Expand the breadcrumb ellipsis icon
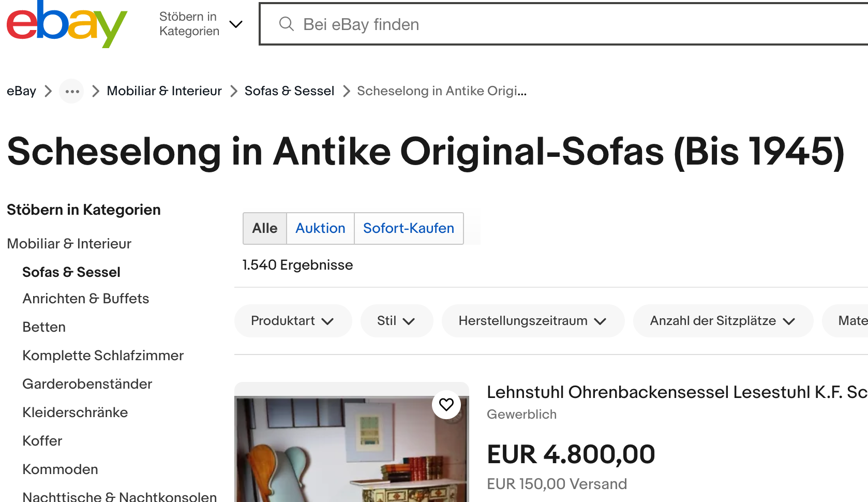This screenshot has width=868, height=502. tap(72, 92)
